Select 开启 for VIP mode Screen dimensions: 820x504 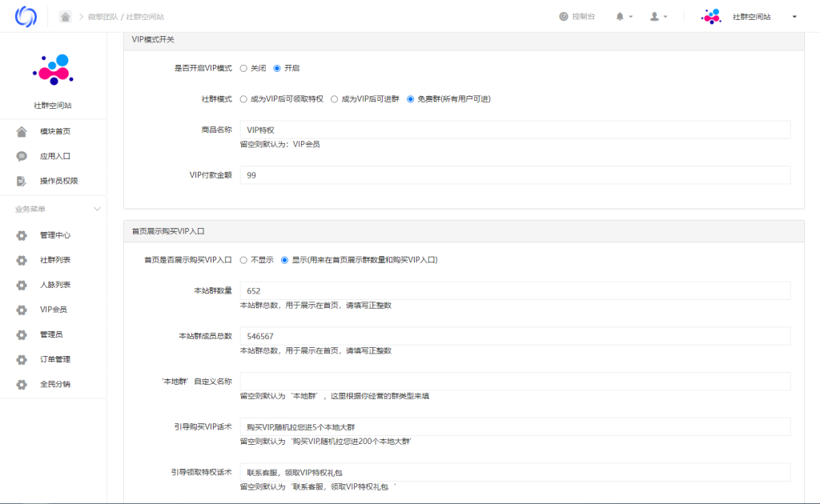tap(277, 69)
